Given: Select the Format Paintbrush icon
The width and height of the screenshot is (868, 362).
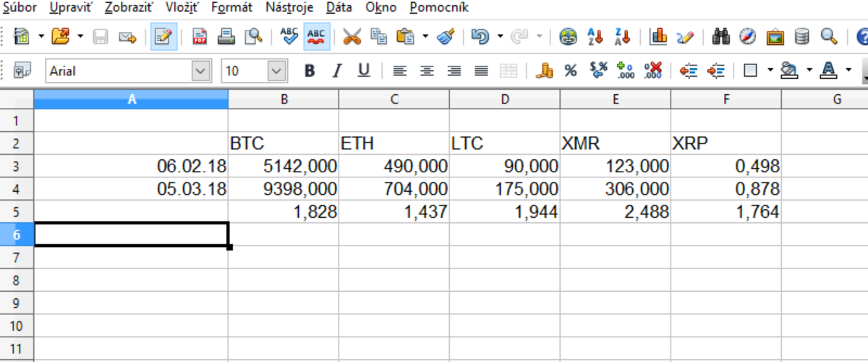Looking at the screenshot, I should pos(446,36).
